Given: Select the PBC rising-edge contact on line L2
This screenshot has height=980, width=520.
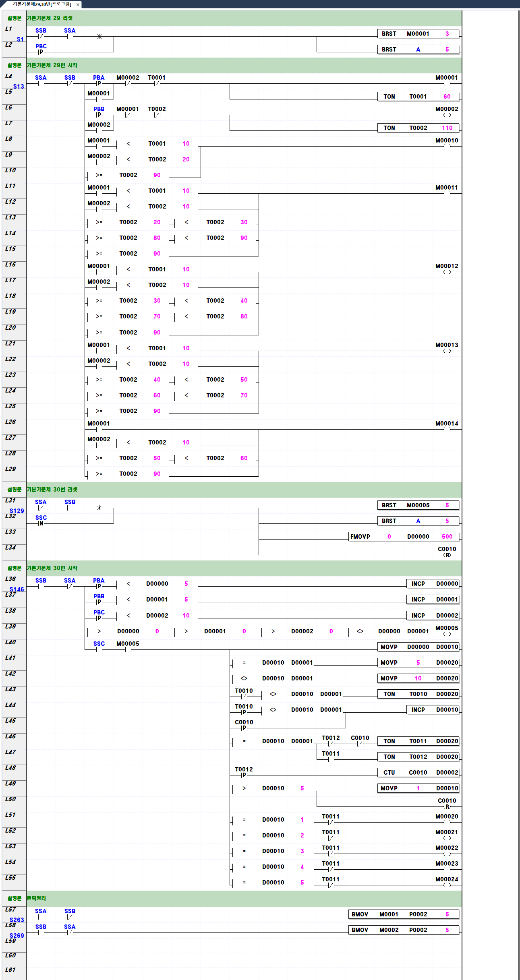Looking at the screenshot, I should click(41, 52).
